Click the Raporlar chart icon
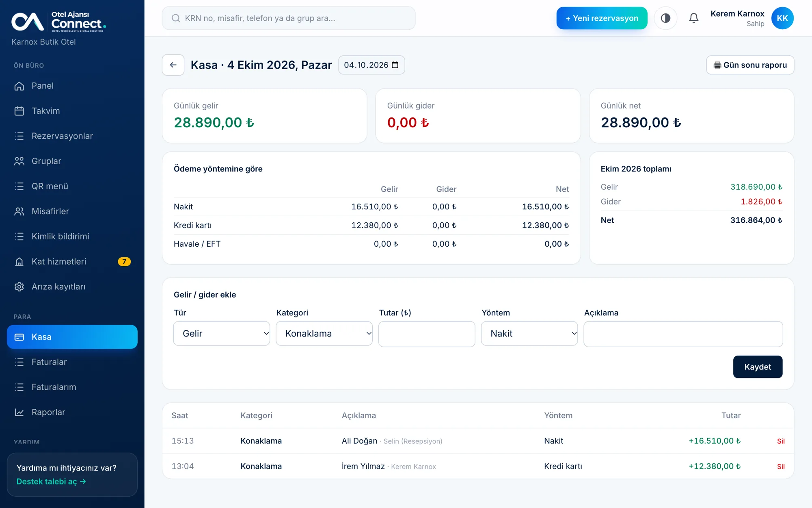812x508 pixels. coord(19,412)
